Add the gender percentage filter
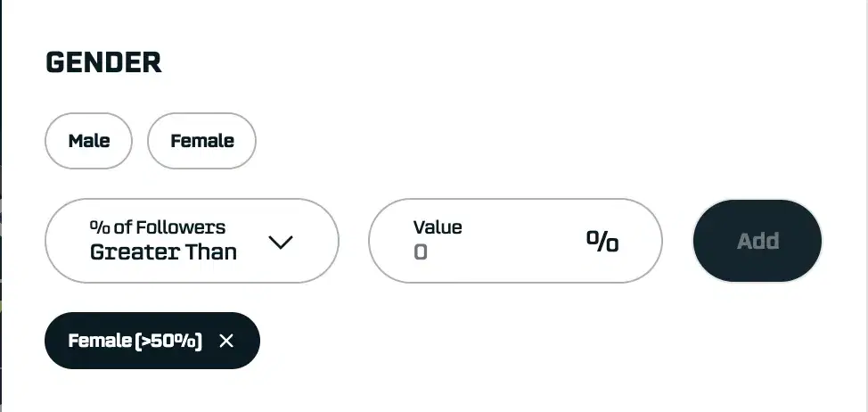Image resolution: width=868 pixels, height=412 pixels. [757, 241]
